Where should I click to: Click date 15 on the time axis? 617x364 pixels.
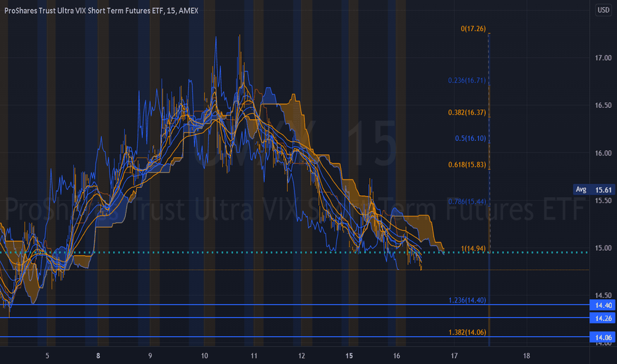coord(349,356)
